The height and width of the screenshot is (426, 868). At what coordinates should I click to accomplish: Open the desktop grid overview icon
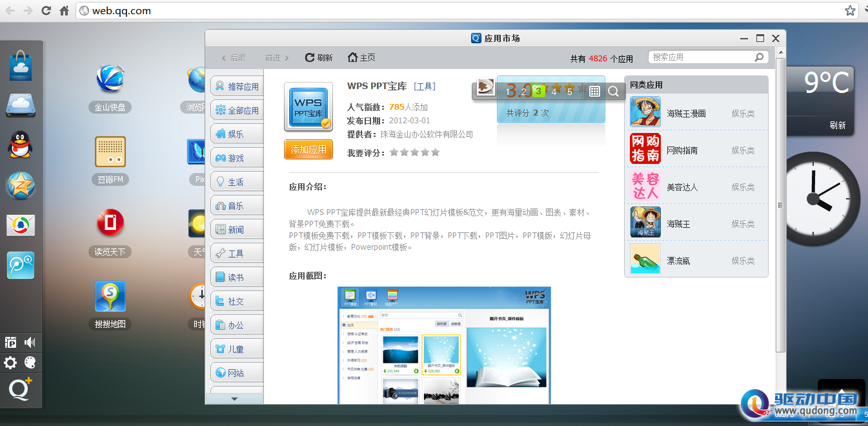pos(595,92)
